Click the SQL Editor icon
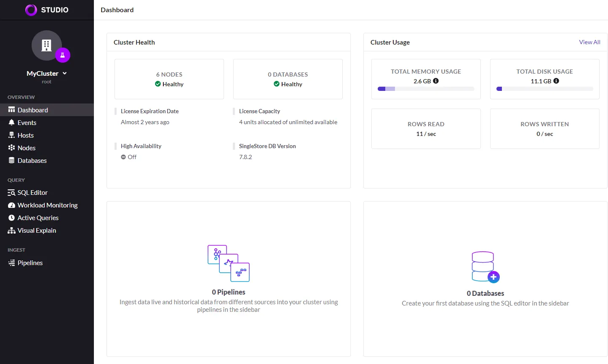This screenshot has width=608, height=364. [11, 193]
